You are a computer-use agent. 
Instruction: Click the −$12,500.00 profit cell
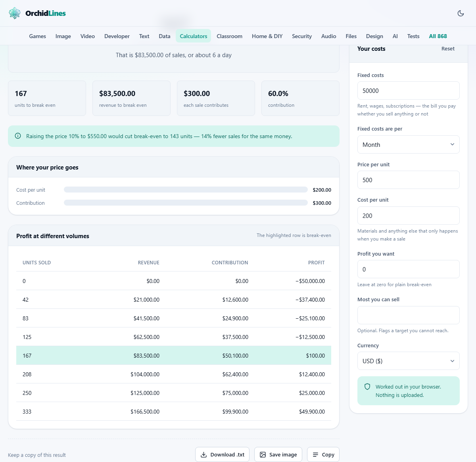310,337
